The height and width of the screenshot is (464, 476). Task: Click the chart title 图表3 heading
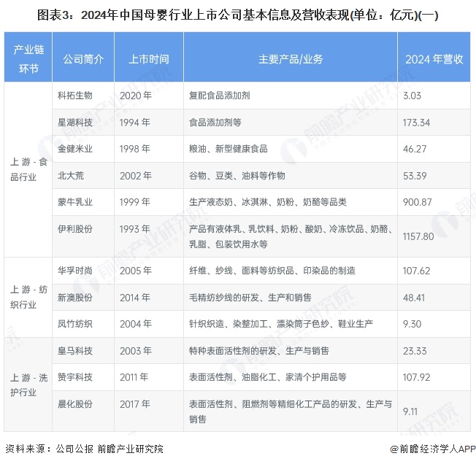click(x=238, y=15)
